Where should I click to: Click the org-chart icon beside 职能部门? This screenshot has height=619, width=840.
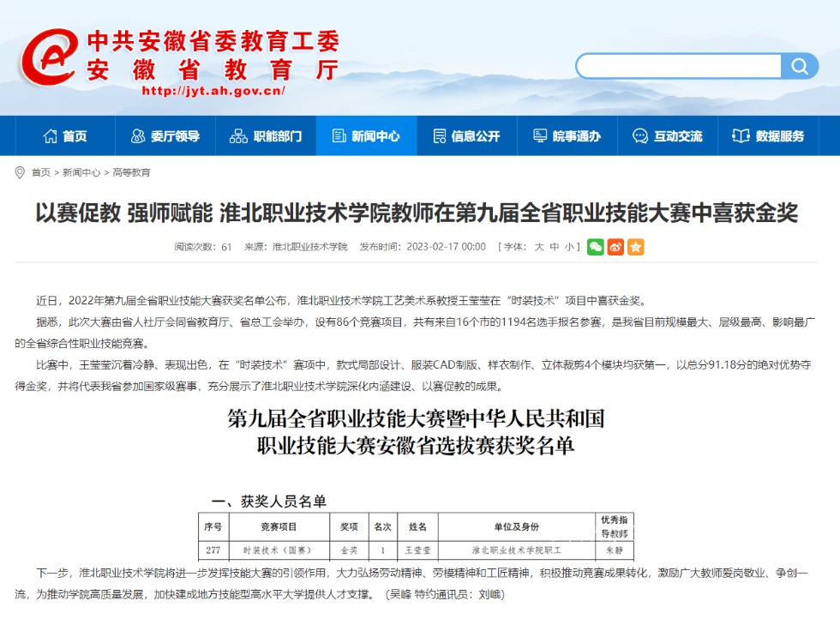(x=238, y=136)
